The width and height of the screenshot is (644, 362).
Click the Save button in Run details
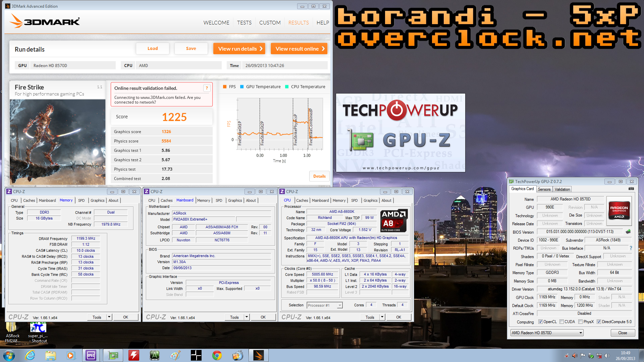[x=191, y=49]
